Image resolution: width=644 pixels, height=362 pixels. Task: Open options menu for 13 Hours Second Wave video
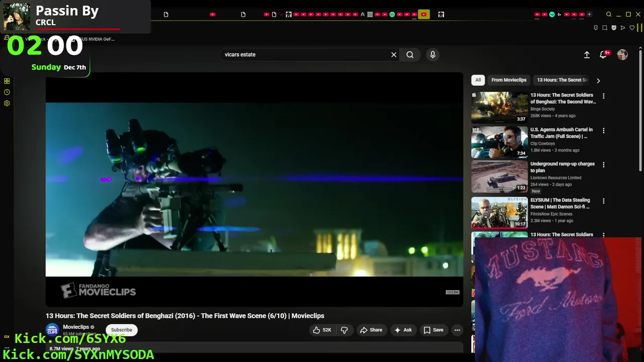(x=604, y=96)
